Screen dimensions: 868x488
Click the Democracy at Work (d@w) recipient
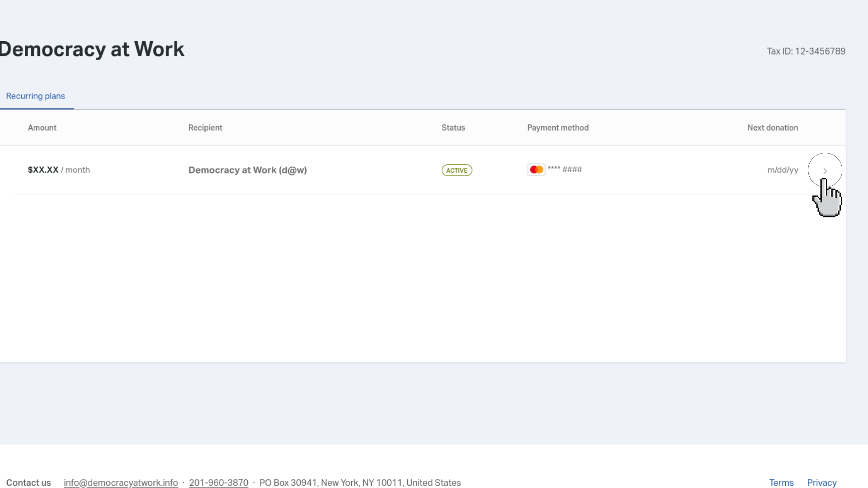point(248,170)
